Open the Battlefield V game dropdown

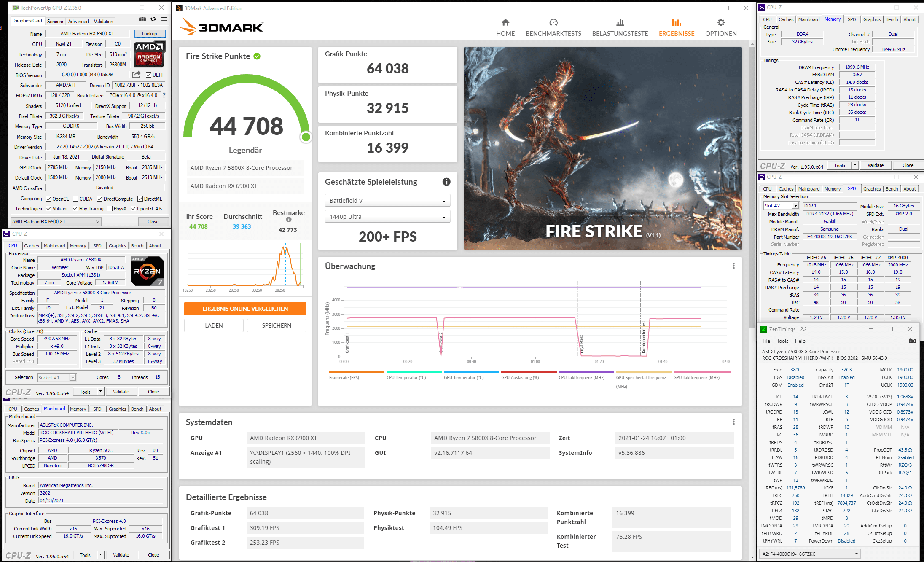387,201
